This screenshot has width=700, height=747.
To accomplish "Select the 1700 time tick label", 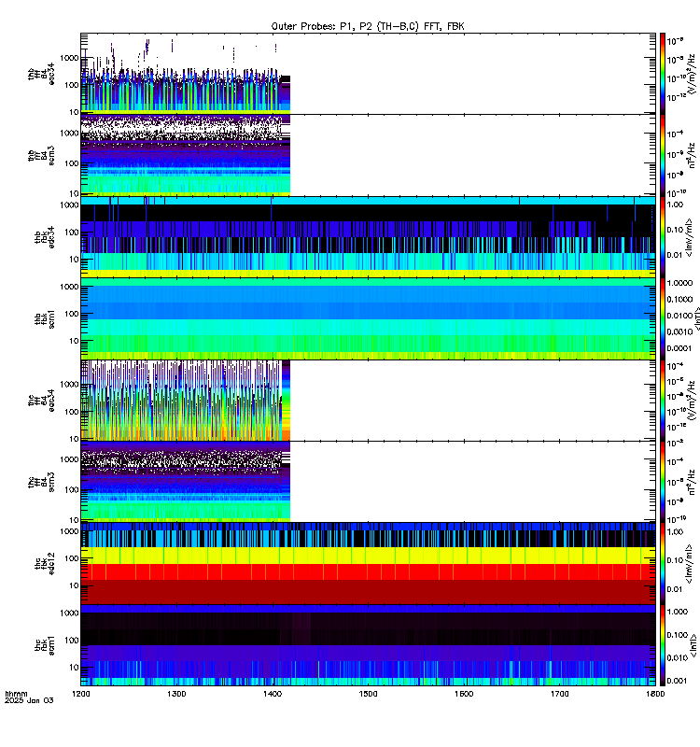I will point(559,694).
